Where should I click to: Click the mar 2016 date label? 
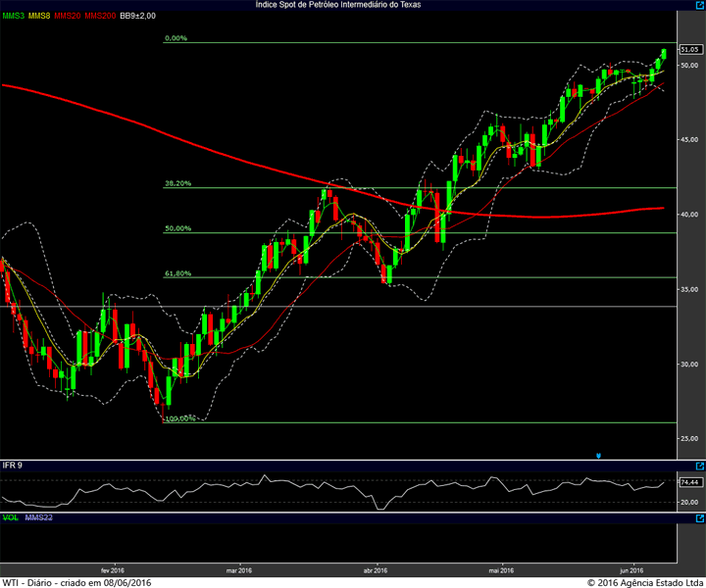point(239,571)
